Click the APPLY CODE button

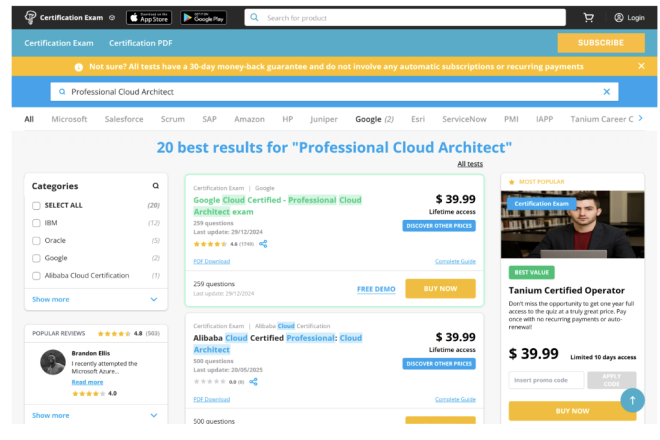pos(611,380)
